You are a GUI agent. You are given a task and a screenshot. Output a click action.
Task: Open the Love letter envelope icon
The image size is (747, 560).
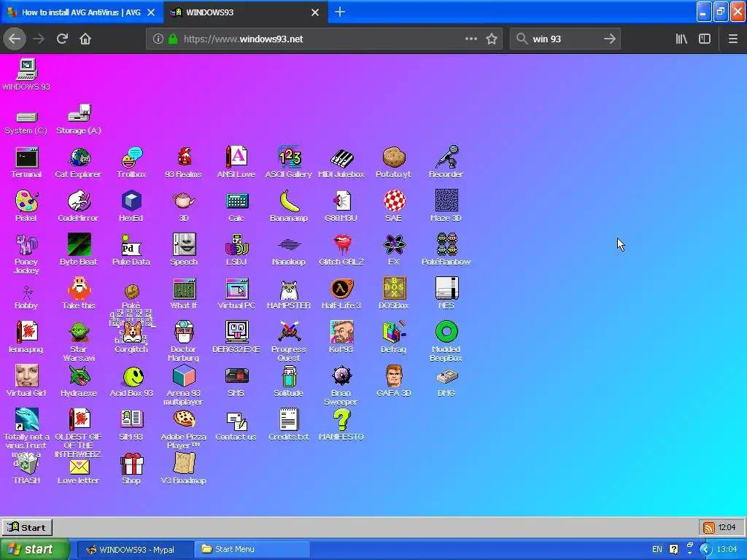(x=79, y=472)
